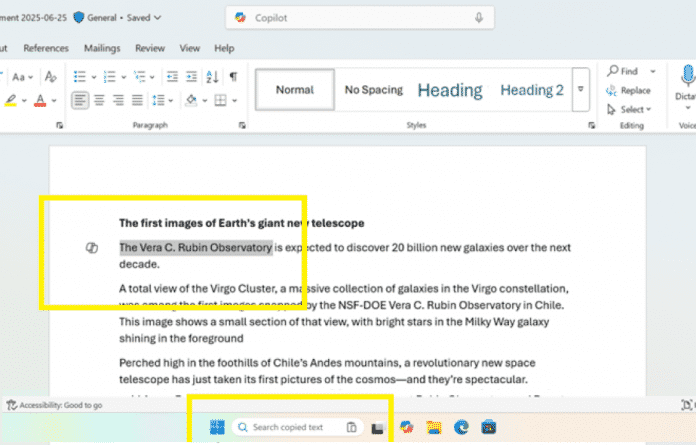Click the numbered list icon
This screenshot has height=445, width=696.
point(109,76)
